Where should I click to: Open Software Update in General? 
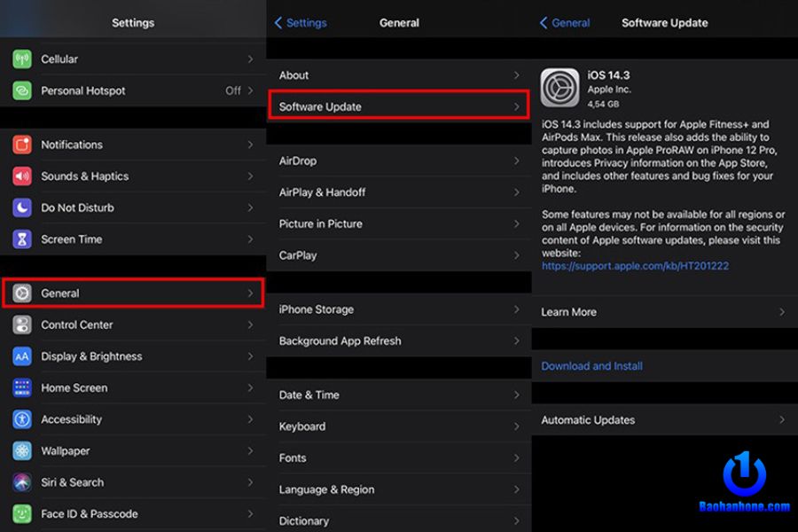tap(398, 106)
